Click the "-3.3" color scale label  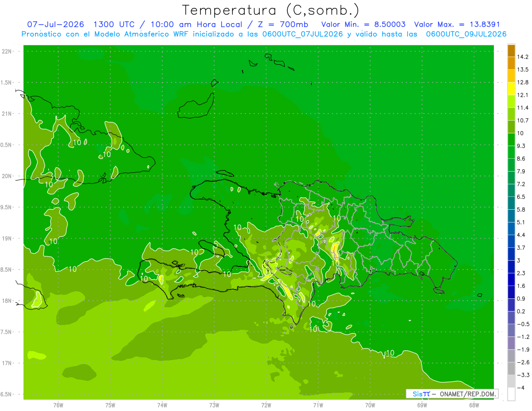pos(523,375)
